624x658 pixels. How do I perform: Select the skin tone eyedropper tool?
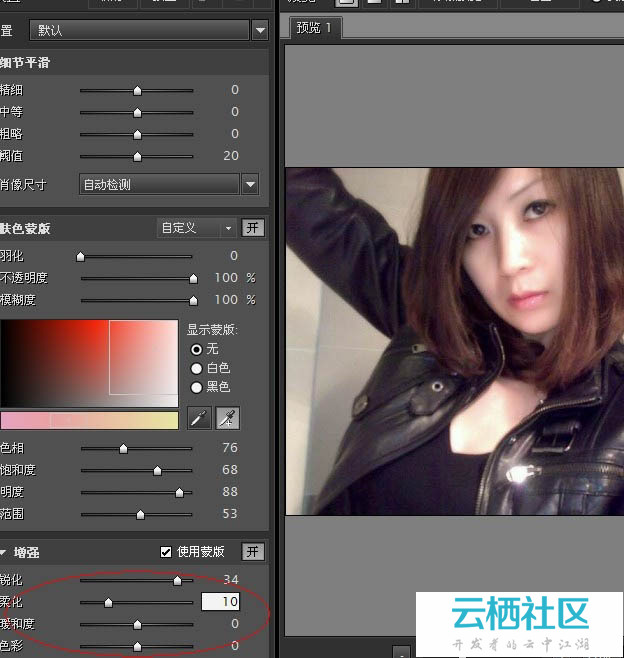(199, 418)
